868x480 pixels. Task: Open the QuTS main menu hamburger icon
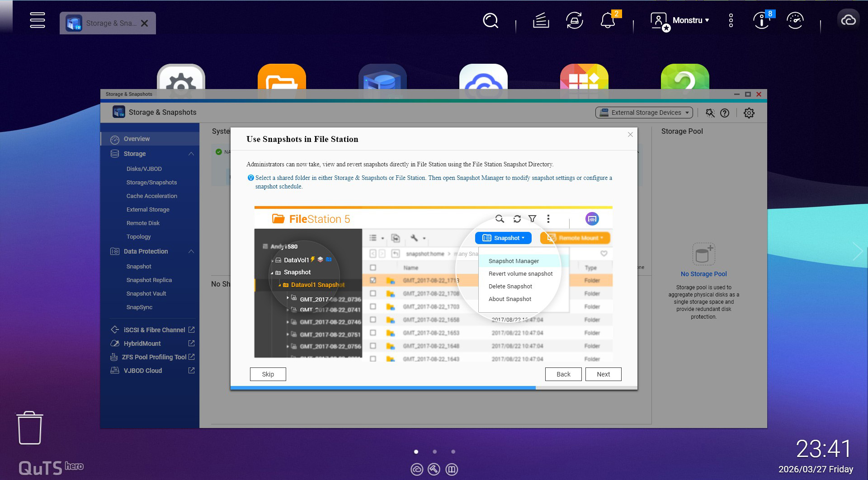(x=38, y=20)
